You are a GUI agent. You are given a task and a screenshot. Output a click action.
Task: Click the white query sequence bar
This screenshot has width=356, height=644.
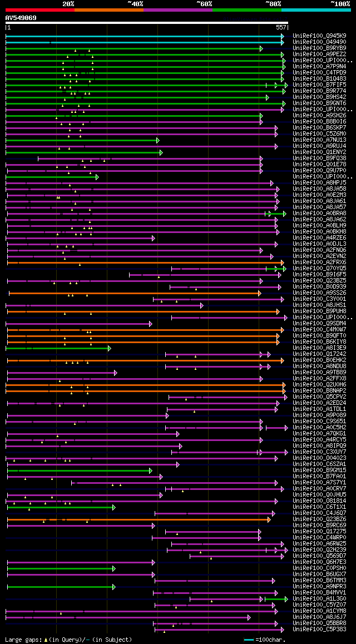[x=147, y=23]
